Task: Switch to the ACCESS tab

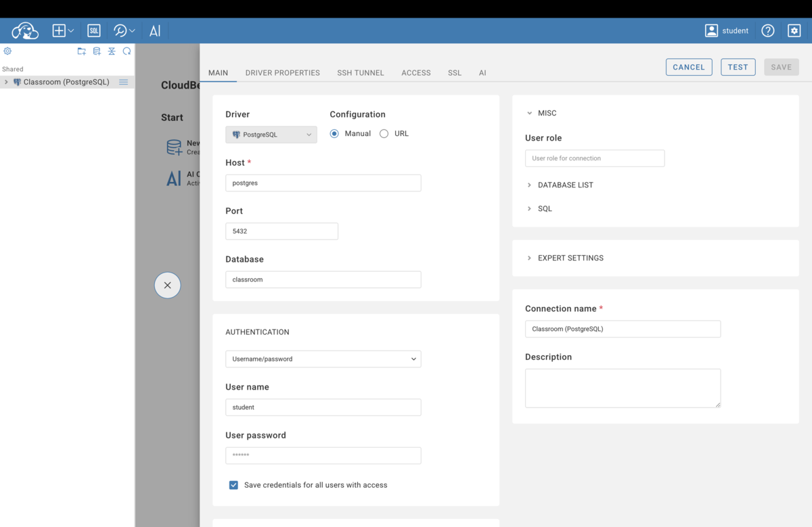Action: pyautogui.click(x=416, y=72)
